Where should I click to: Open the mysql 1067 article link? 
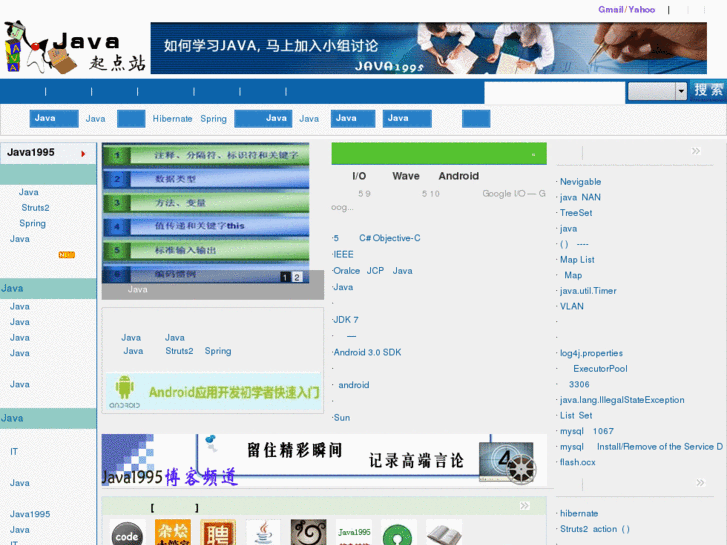pos(587,431)
